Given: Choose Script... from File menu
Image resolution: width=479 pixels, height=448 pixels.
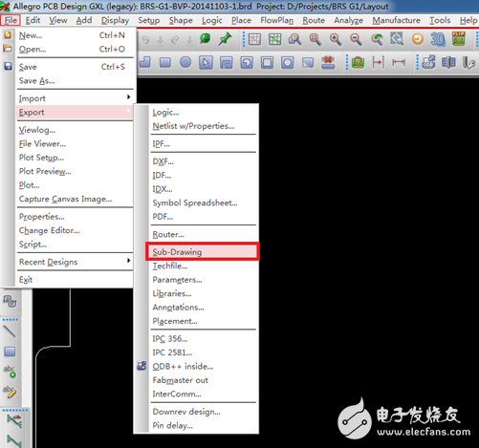Looking at the screenshot, I should [33, 245].
